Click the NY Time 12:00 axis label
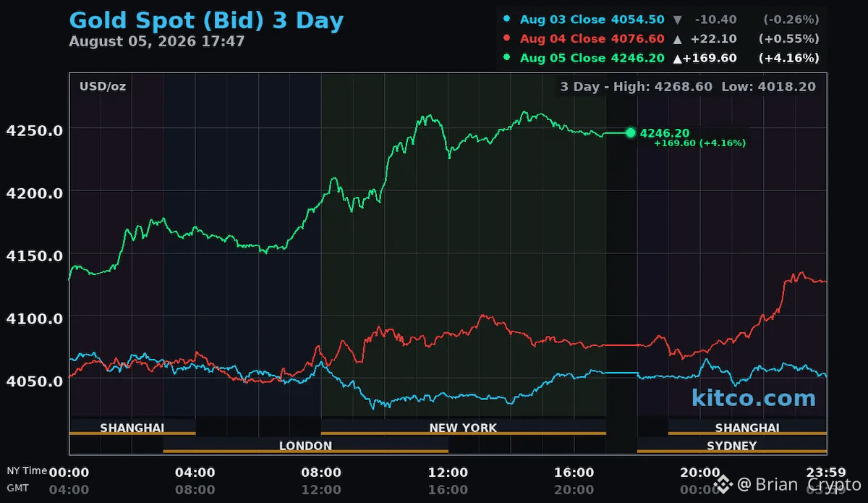The image size is (868, 503). [x=448, y=473]
